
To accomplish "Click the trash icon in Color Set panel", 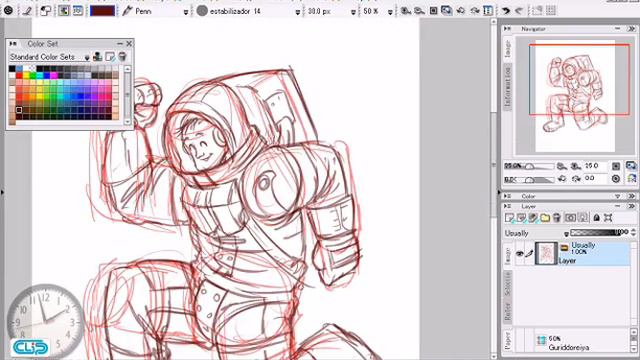I will click(122, 56).
